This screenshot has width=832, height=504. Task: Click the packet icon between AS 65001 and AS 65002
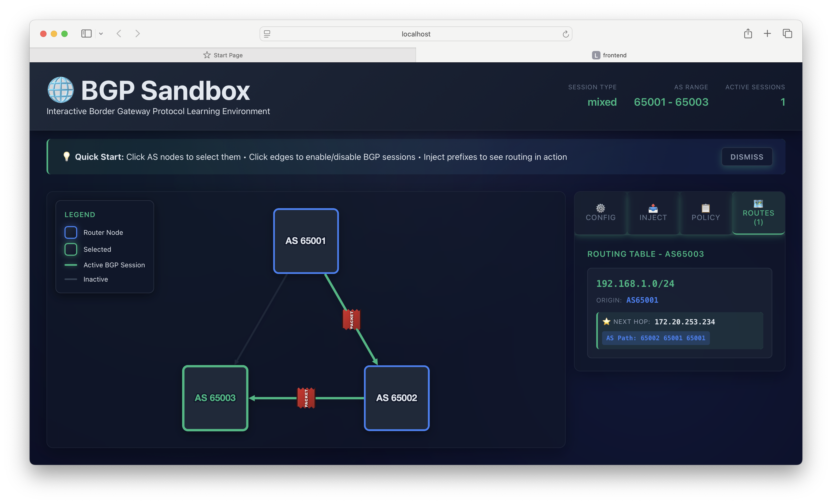tap(351, 319)
